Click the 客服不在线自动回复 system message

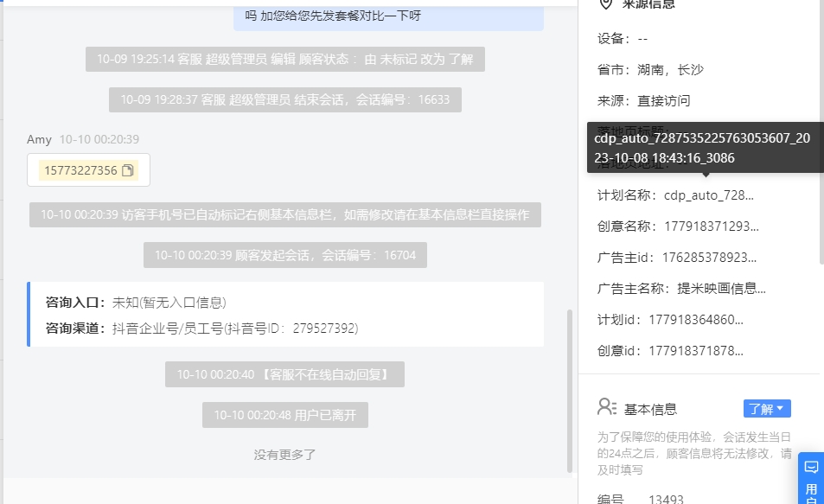point(284,374)
